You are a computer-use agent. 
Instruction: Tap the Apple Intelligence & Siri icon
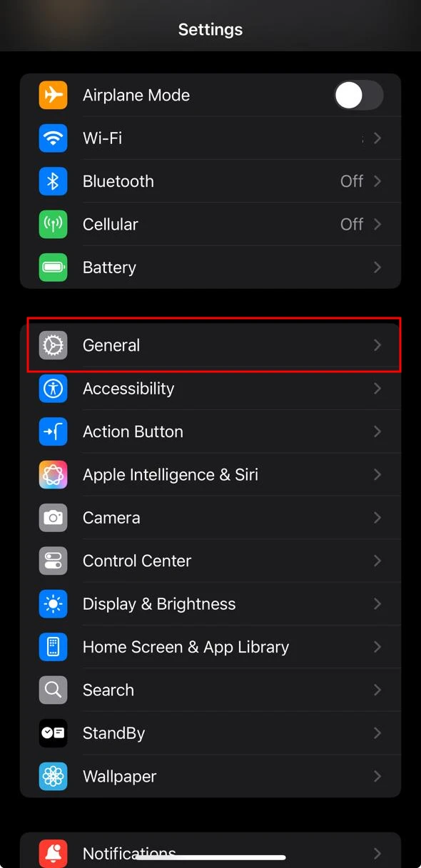tap(53, 474)
